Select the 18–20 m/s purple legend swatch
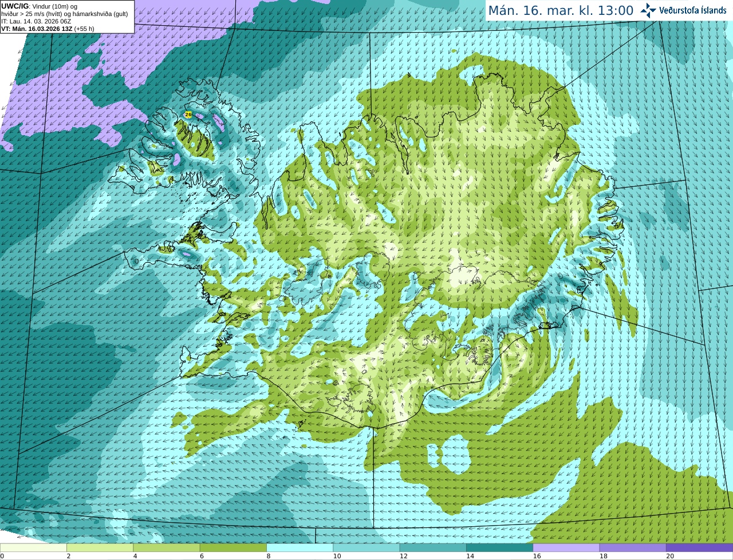The width and height of the screenshot is (733, 560). tap(633, 548)
